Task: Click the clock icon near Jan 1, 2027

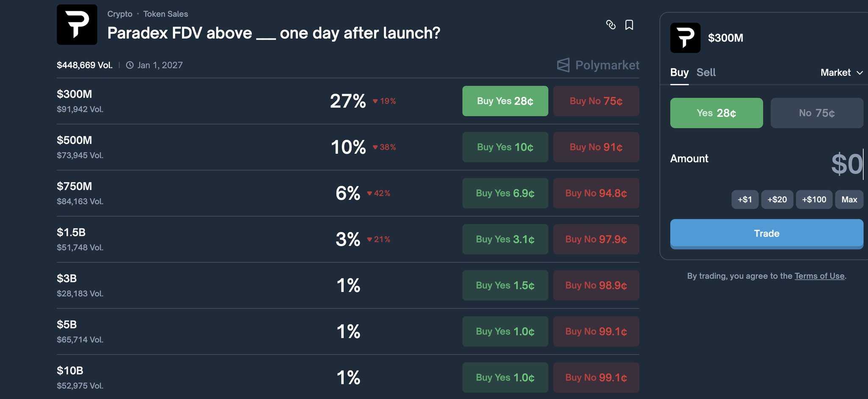Action: pos(130,65)
